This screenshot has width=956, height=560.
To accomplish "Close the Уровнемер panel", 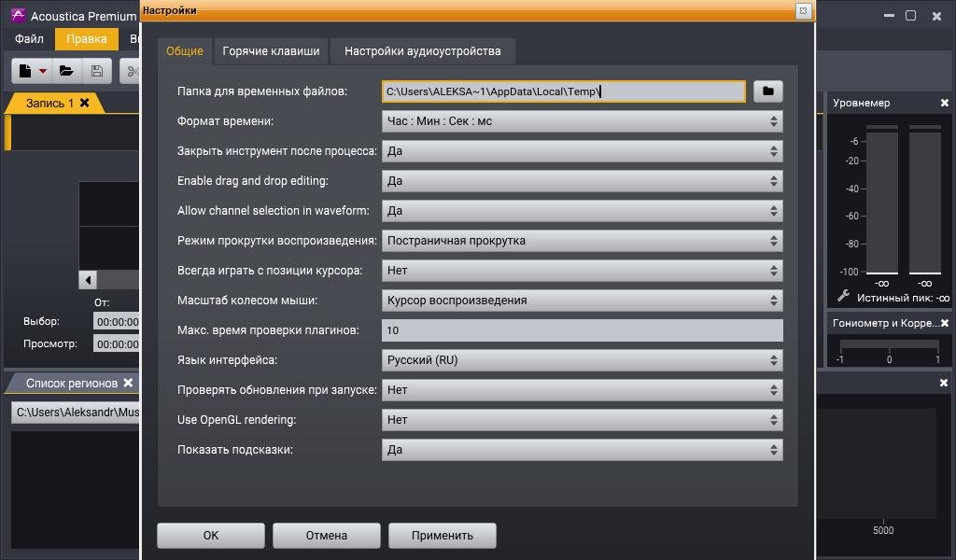I will click(x=944, y=103).
